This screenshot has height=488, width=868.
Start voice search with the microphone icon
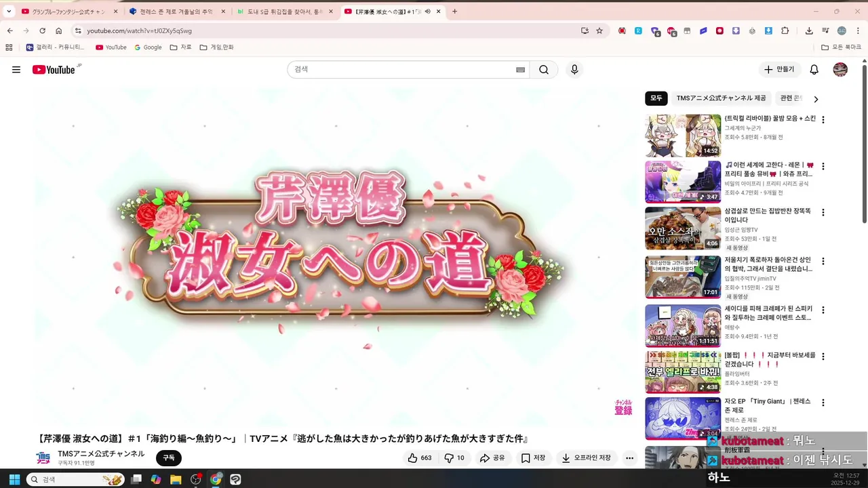[574, 70]
